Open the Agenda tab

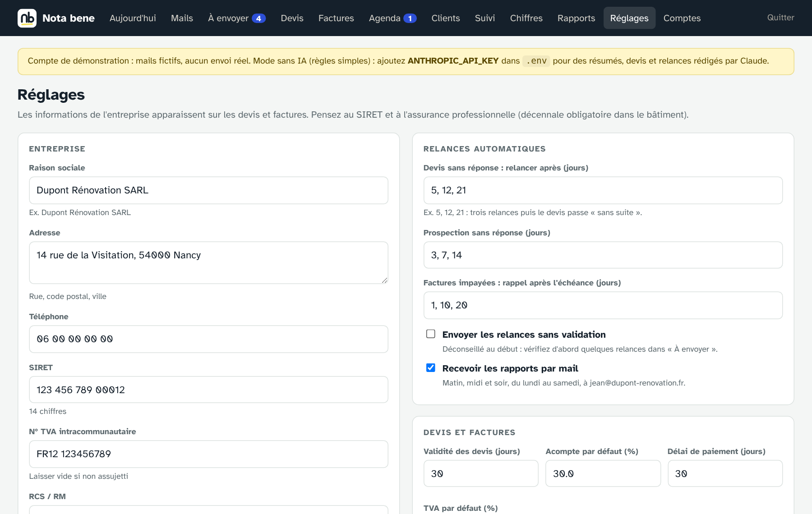coord(392,18)
